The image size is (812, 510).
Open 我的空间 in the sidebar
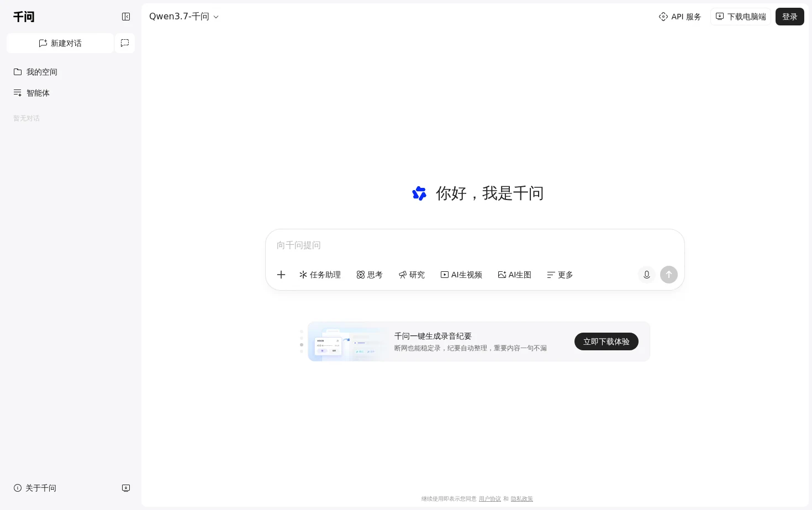pyautogui.click(x=71, y=72)
